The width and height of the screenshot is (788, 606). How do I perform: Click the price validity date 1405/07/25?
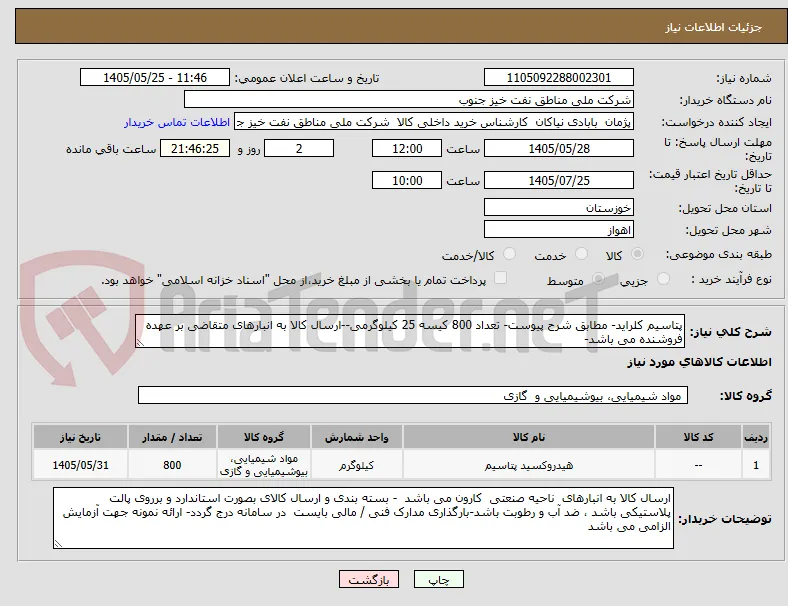coord(558,180)
